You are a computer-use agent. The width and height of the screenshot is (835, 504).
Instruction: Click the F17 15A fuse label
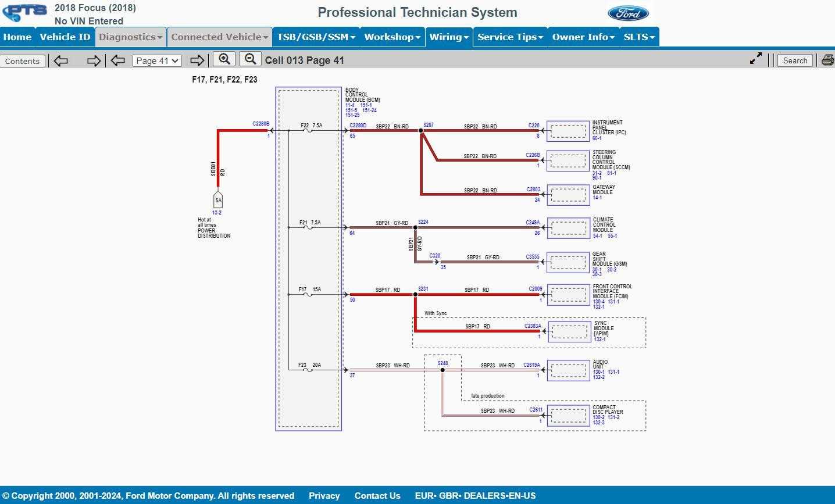[x=310, y=289]
